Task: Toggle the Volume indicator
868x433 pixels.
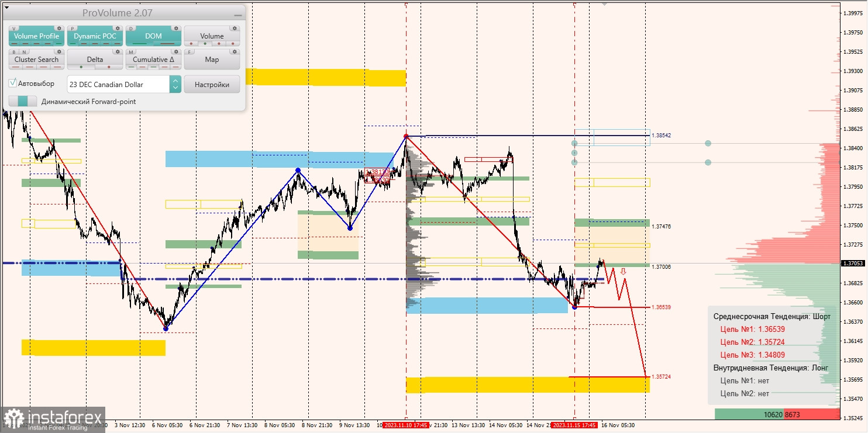Action: click(212, 36)
